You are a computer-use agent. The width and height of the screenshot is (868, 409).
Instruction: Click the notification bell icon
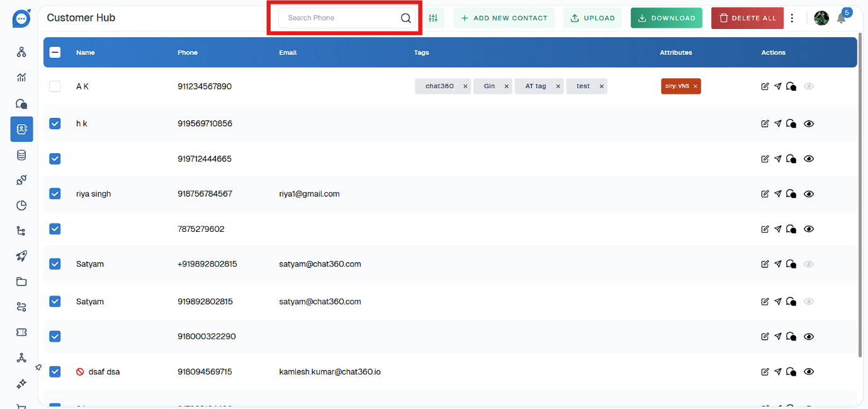841,18
